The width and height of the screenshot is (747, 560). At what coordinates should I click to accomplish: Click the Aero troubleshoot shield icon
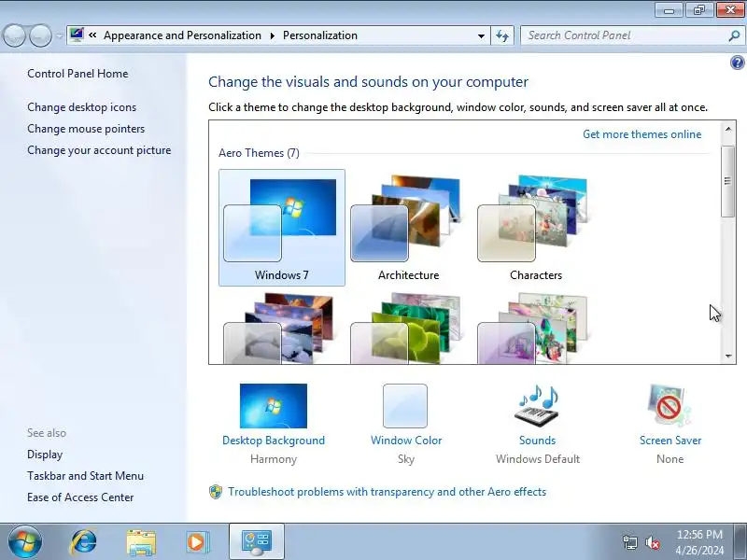click(x=216, y=492)
